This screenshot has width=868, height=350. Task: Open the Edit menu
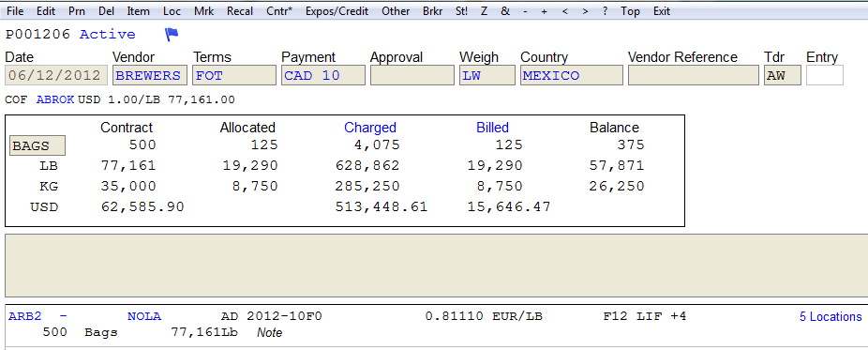pyautogui.click(x=46, y=11)
